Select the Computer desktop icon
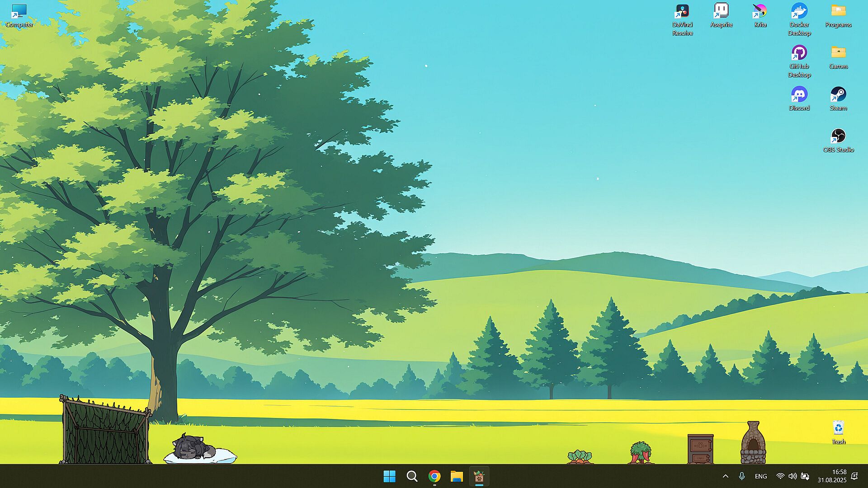868x488 pixels. (x=19, y=11)
